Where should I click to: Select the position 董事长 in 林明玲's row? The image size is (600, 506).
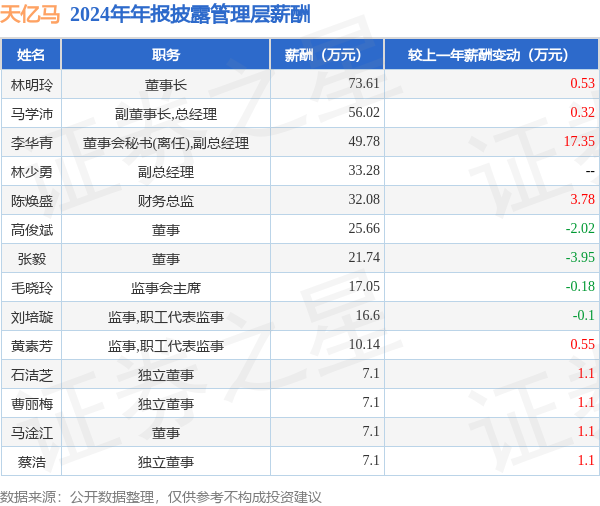[166, 85]
